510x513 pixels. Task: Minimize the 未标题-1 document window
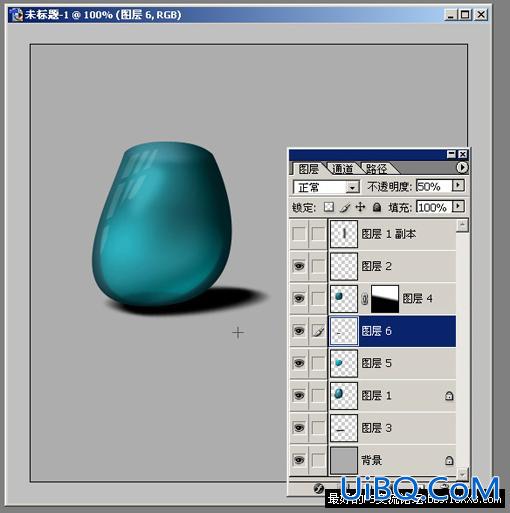click(450, 15)
